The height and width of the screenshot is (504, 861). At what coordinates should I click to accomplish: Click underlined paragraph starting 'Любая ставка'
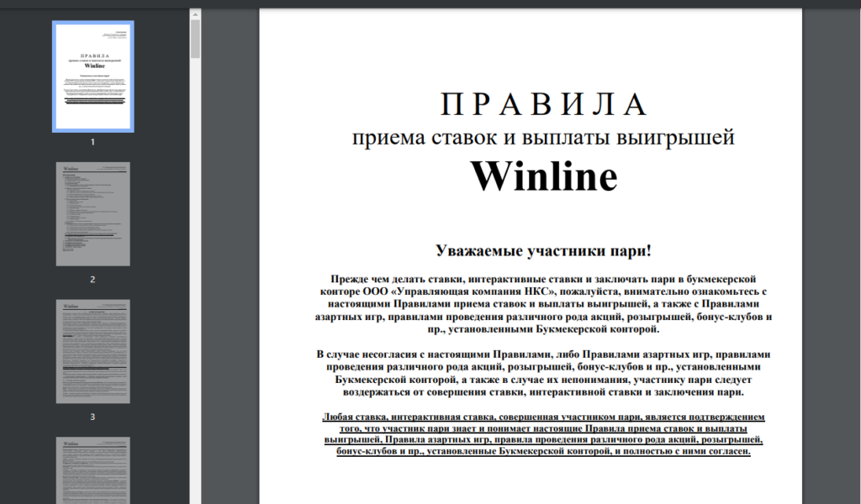(544, 433)
